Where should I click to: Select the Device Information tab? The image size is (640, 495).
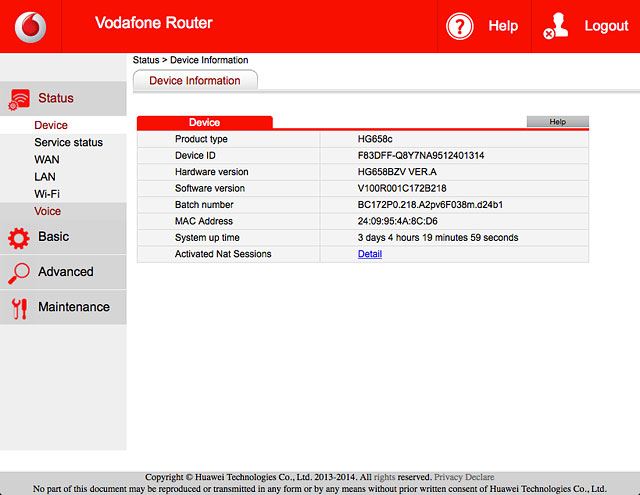(x=195, y=80)
